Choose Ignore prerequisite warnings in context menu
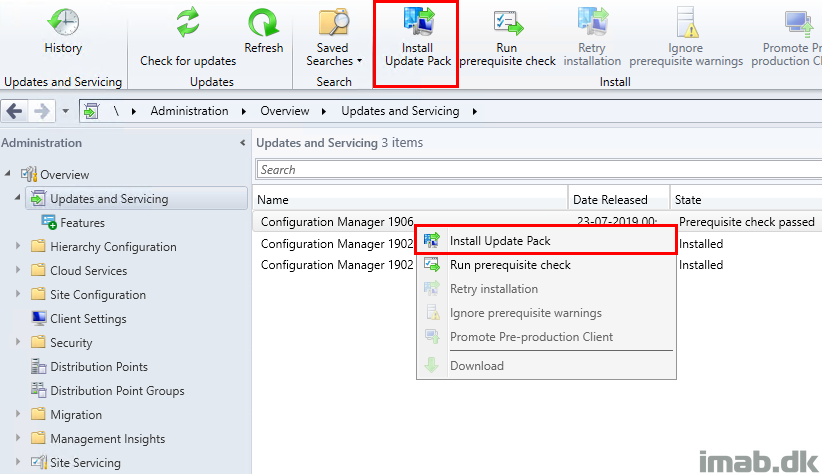The width and height of the screenshot is (822, 474). [546, 313]
